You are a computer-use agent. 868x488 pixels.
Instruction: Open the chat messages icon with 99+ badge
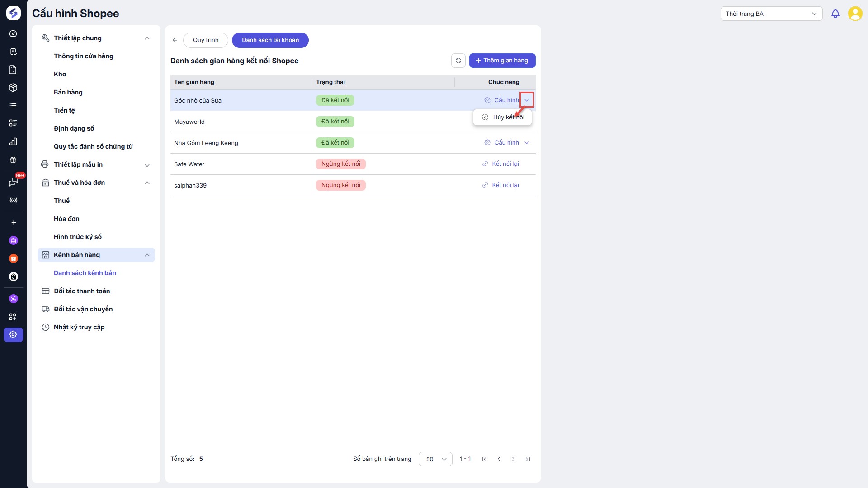[x=14, y=182]
